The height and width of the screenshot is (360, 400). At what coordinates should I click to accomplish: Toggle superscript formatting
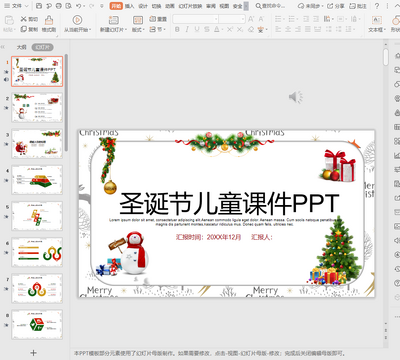point(230,30)
